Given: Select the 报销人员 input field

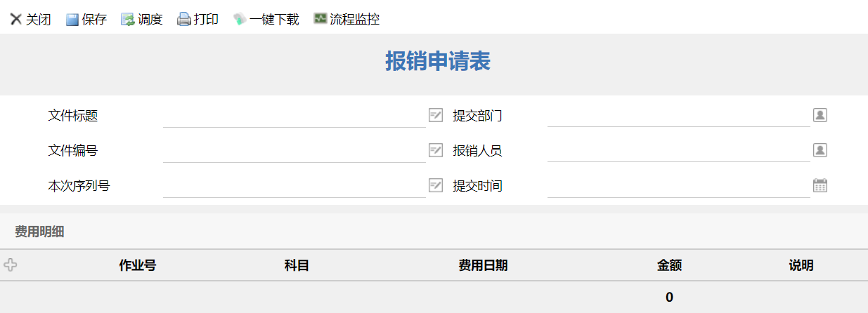Looking at the screenshot, I should click(678, 151).
